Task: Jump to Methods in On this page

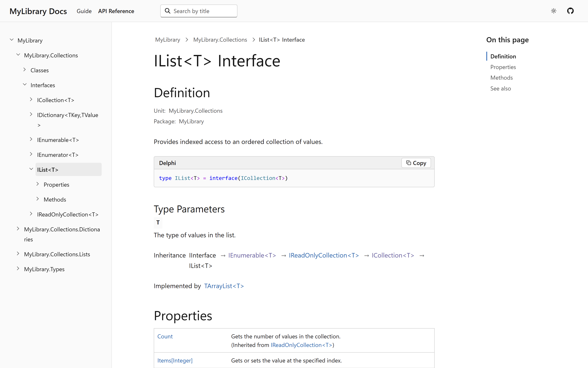Action: pyautogui.click(x=501, y=78)
